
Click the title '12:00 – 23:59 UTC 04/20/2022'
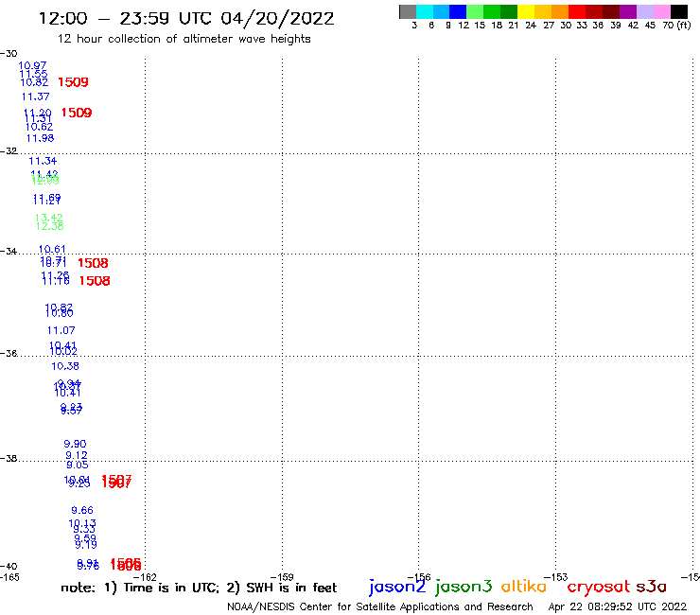coord(186,19)
